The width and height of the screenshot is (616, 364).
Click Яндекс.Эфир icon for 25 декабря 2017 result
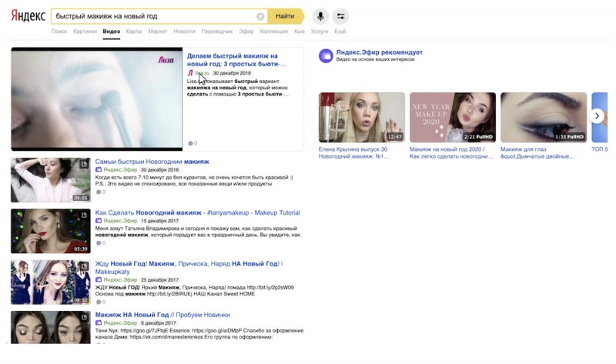[x=99, y=279]
